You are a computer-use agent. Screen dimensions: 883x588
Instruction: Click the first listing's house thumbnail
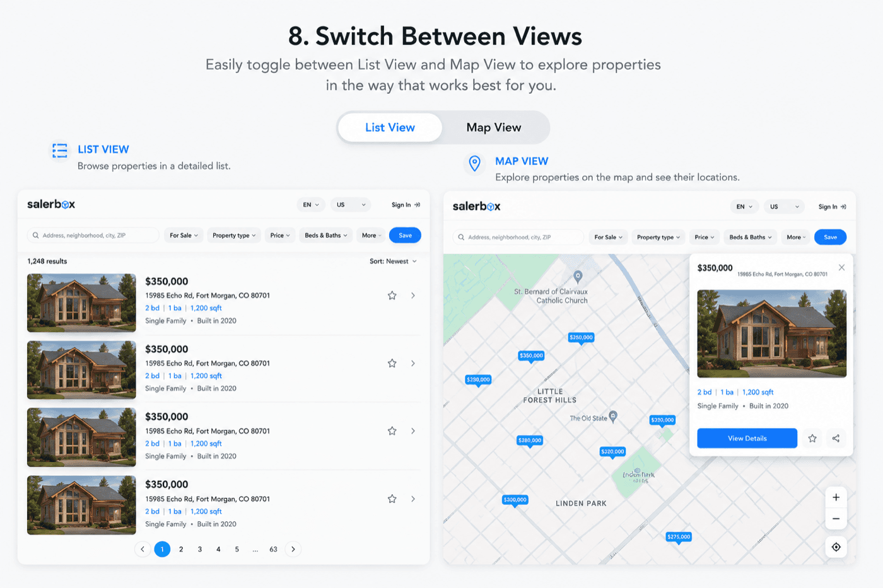(x=81, y=303)
